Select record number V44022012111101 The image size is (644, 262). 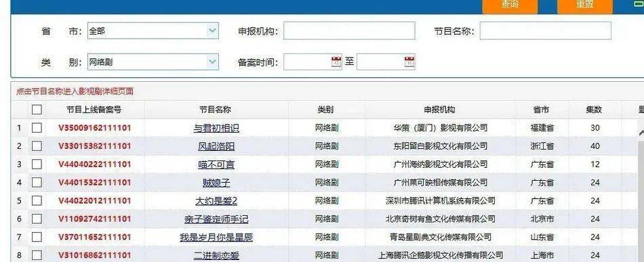tap(94, 200)
